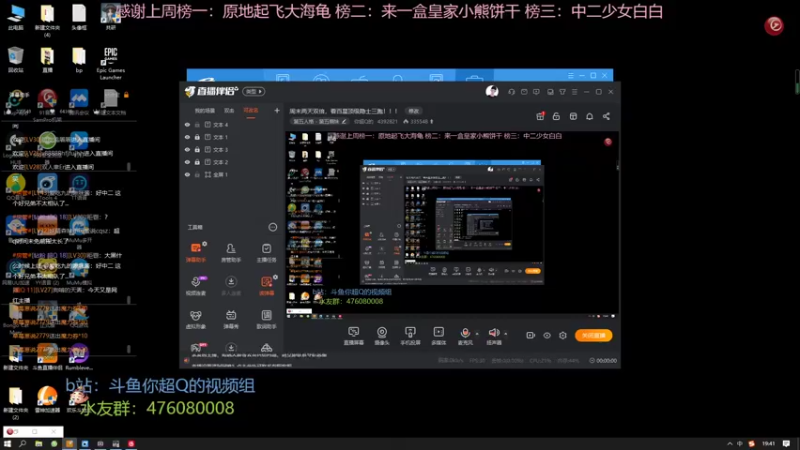Click the orange 关闭直播 button

pyautogui.click(x=593, y=335)
